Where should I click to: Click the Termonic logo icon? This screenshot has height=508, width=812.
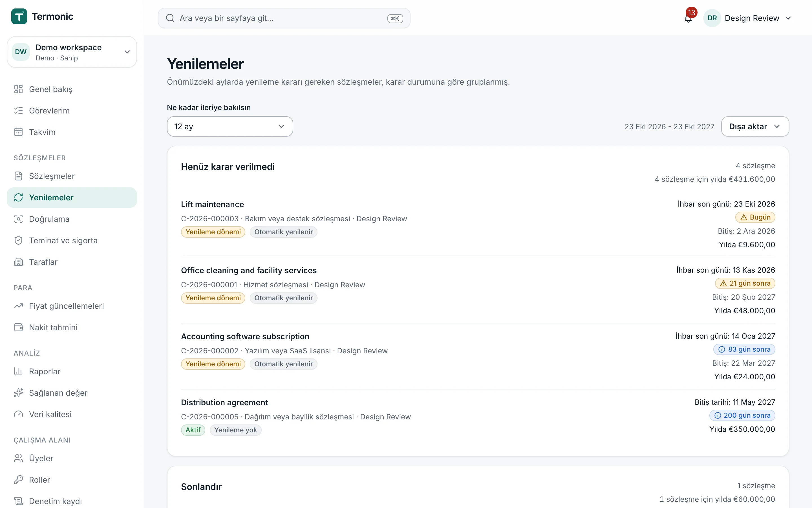tap(19, 16)
